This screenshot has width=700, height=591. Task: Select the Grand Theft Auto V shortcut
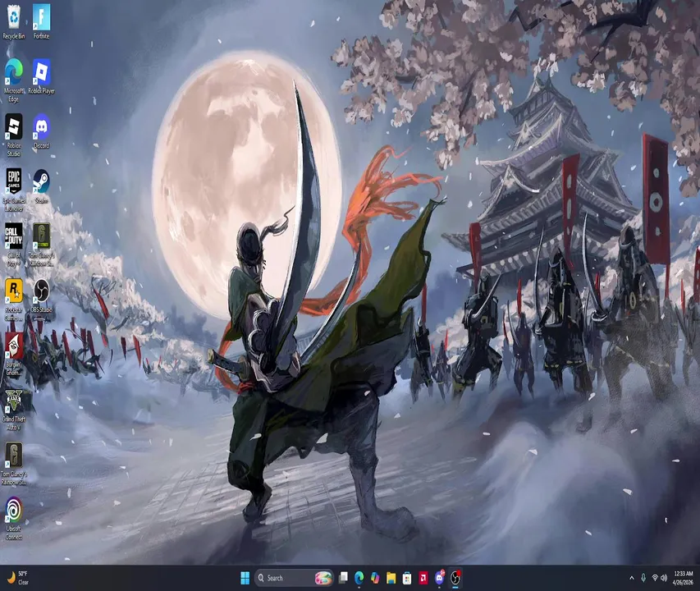tap(14, 410)
